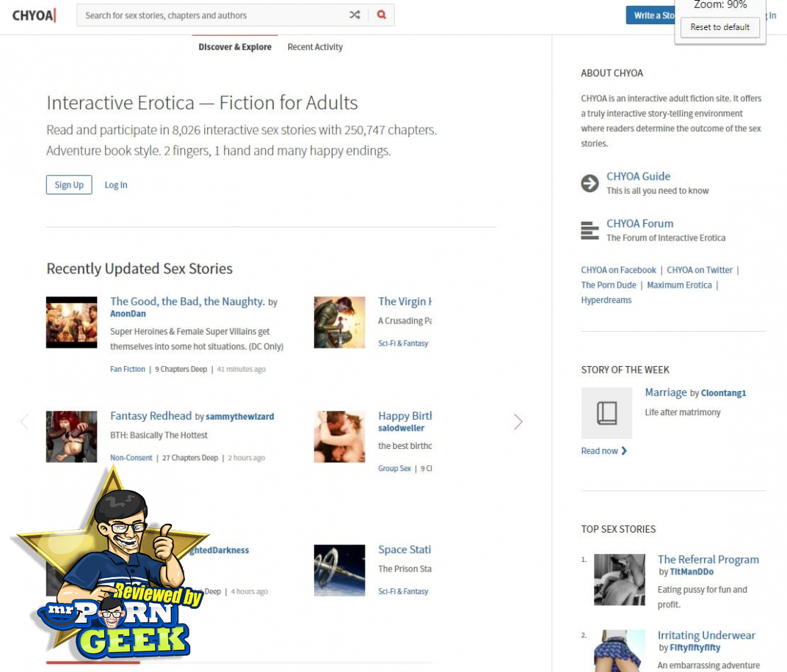Open the Group Sex category link
The image size is (787, 672).
[394, 468]
